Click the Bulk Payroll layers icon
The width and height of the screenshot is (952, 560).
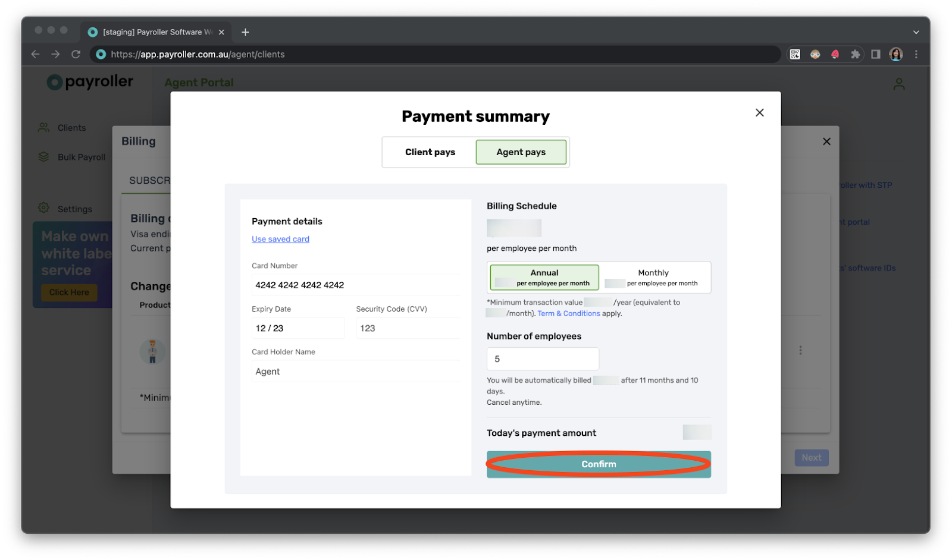tap(44, 157)
